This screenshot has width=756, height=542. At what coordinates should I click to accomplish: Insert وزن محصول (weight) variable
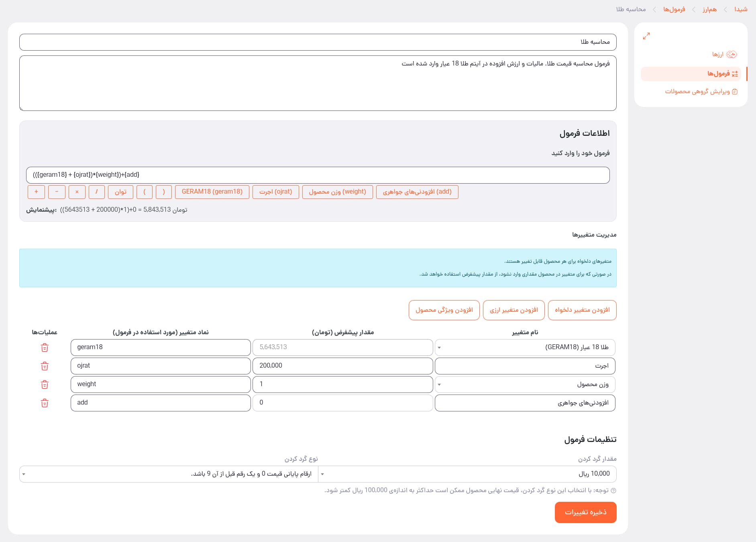point(338,192)
